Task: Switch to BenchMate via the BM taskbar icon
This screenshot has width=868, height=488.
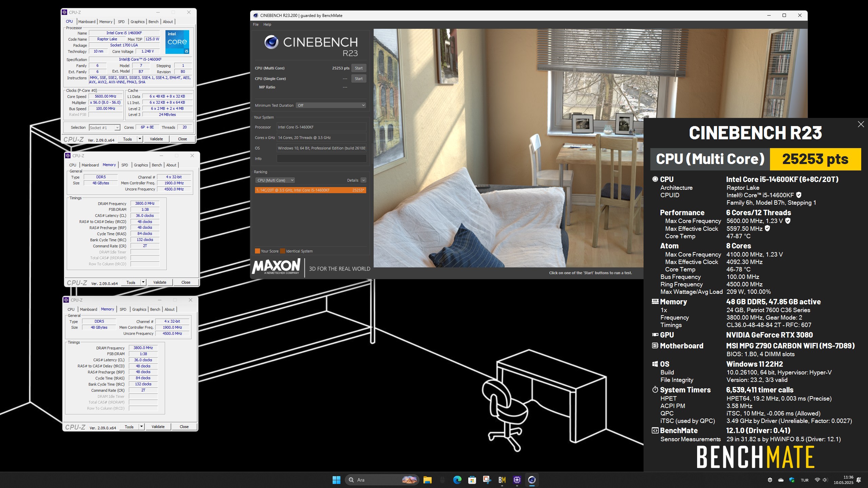Action: (502, 480)
